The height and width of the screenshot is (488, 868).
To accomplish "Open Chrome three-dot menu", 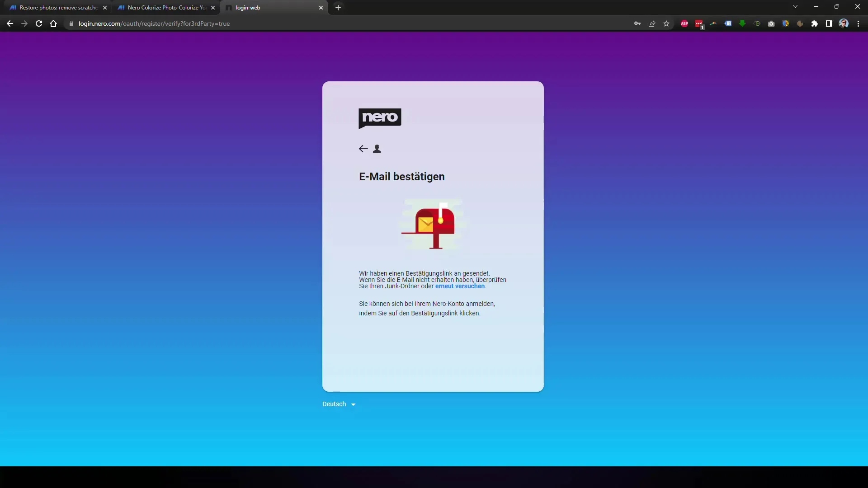I will click(858, 23).
